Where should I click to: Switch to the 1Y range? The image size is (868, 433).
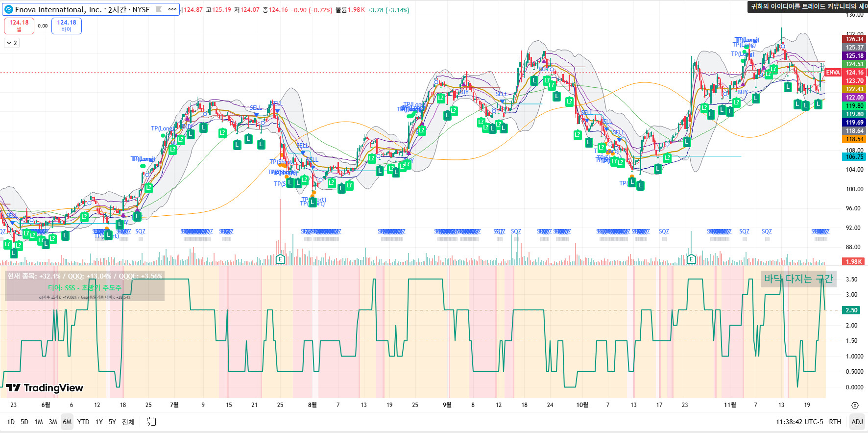coord(99,422)
